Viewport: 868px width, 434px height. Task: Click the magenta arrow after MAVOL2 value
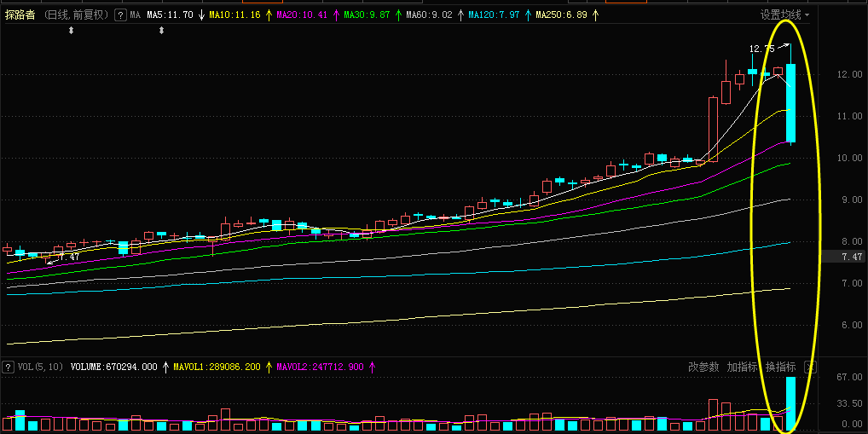[371, 367]
